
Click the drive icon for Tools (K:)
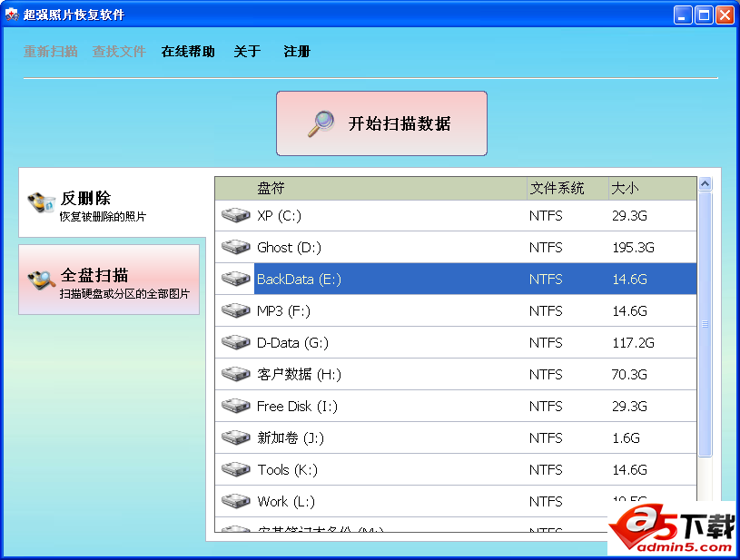coord(235,469)
